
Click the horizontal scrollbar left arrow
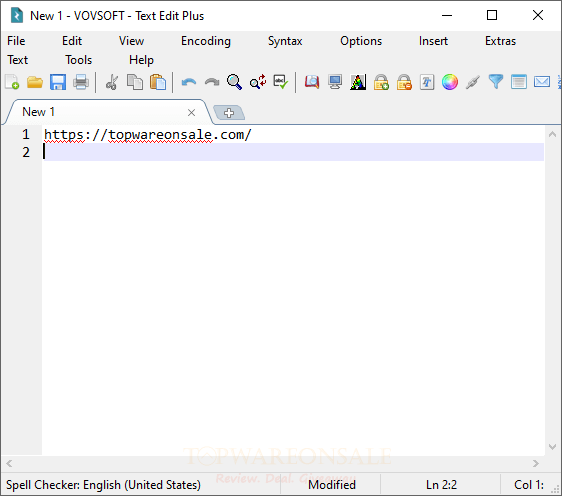pos(9,463)
